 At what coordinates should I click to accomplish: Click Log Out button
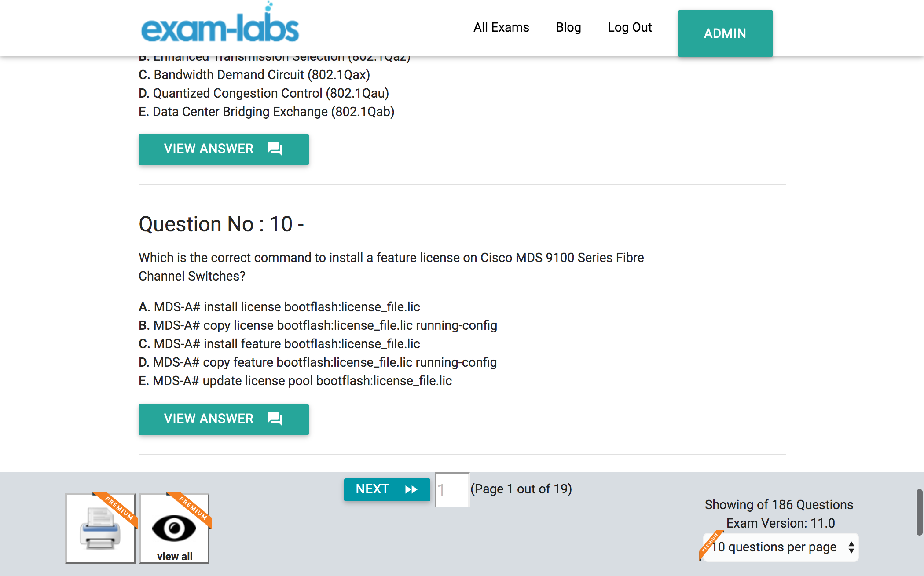point(629,26)
